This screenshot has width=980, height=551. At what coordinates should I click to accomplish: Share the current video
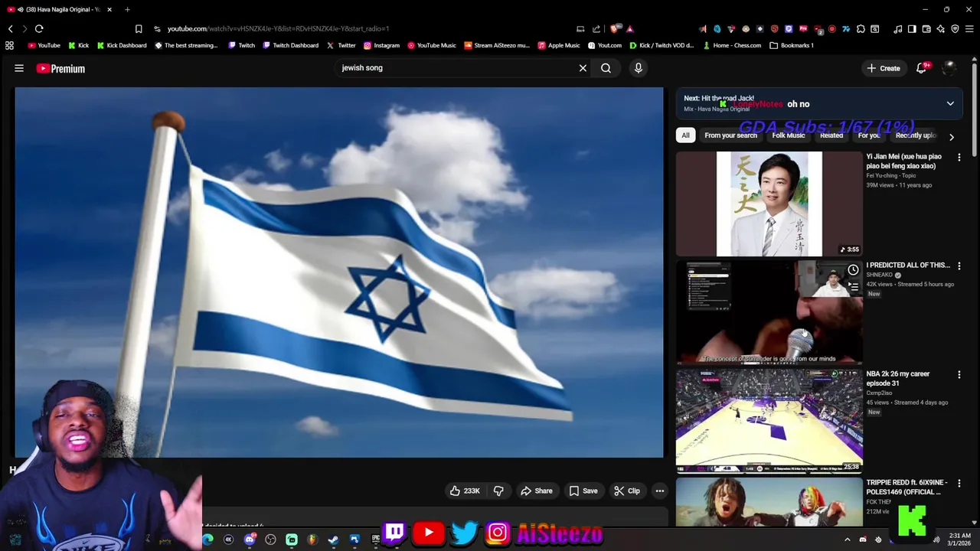tap(536, 491)
